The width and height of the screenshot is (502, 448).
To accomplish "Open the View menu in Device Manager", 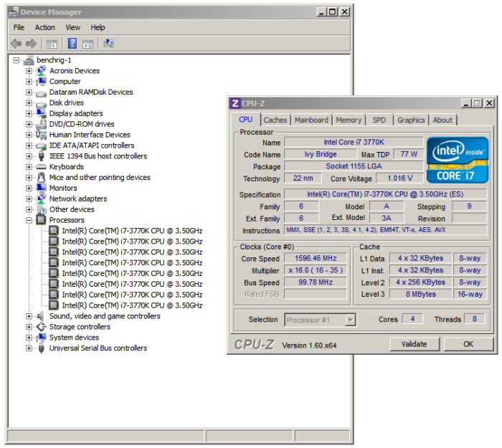I will click(x=72, y=27).
